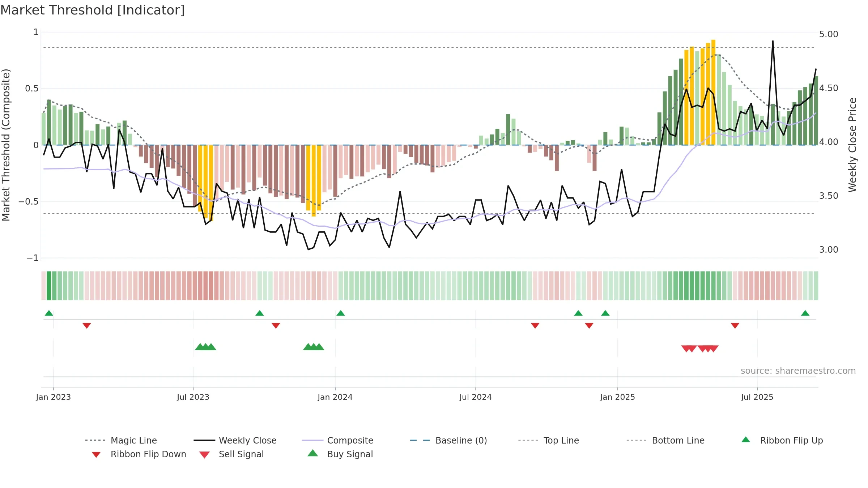Click the Jan 2025 axis label

[618, 397]
